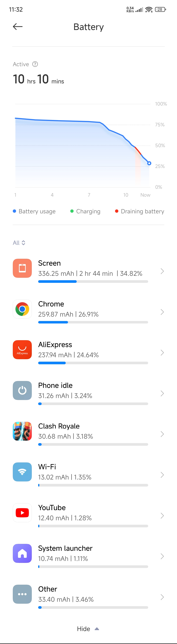177x644 pixels.
Task: Expand Screen details chevron
Action: (162, 271)
